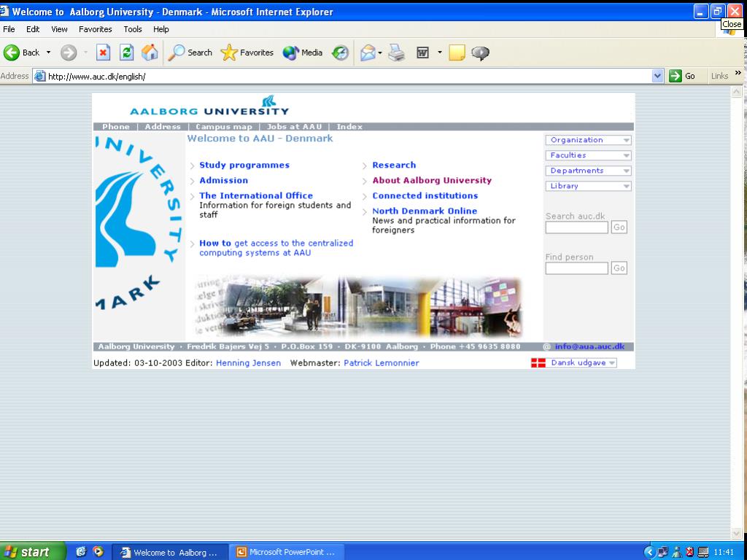This screenshot has height=560, width=747.
Task: Open the View menu
Action: (x=59, y=29)
